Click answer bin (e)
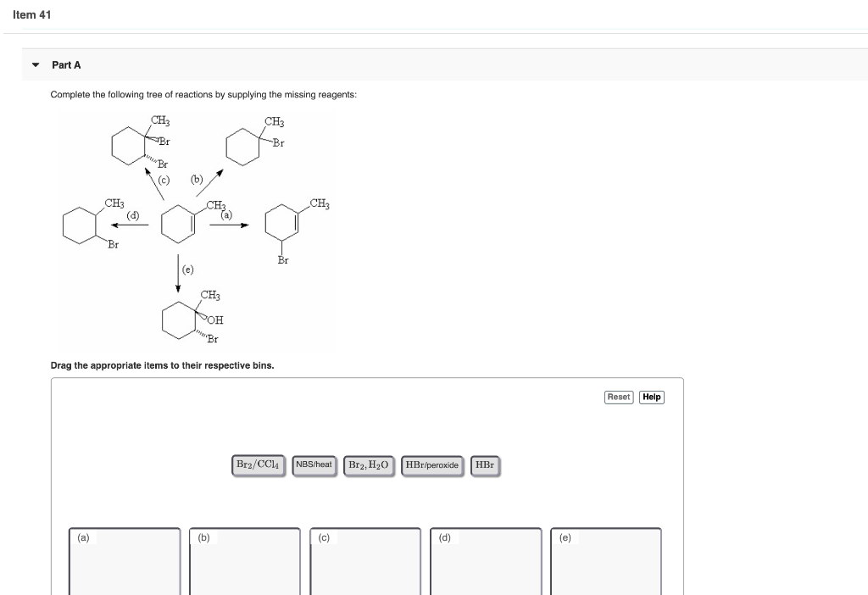 606,561
